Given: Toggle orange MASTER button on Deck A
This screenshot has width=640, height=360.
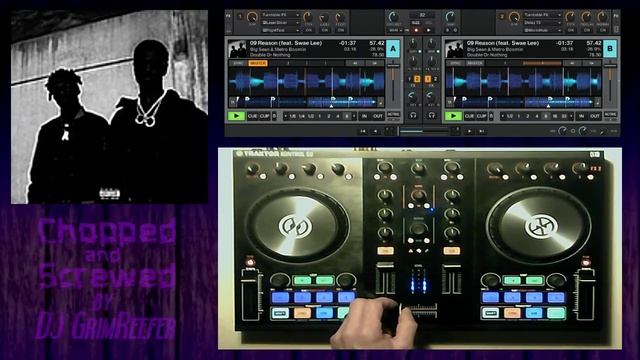Looking at the screenshot, I should point(258,63).
